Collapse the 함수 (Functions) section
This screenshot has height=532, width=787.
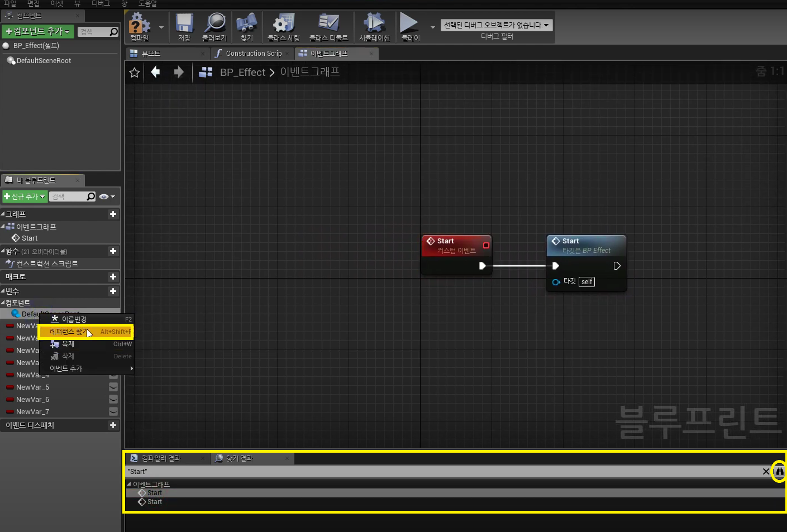(3, 251)
